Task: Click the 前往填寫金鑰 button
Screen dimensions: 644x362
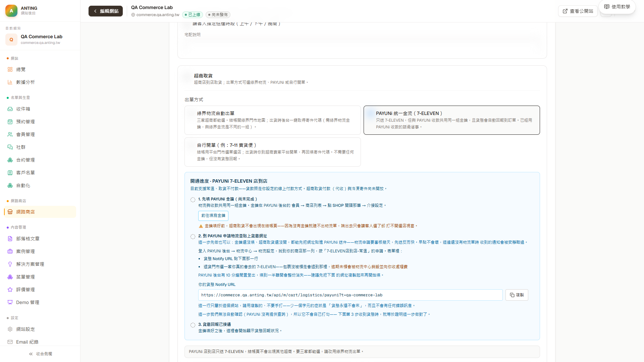Action: click(213, 216)
